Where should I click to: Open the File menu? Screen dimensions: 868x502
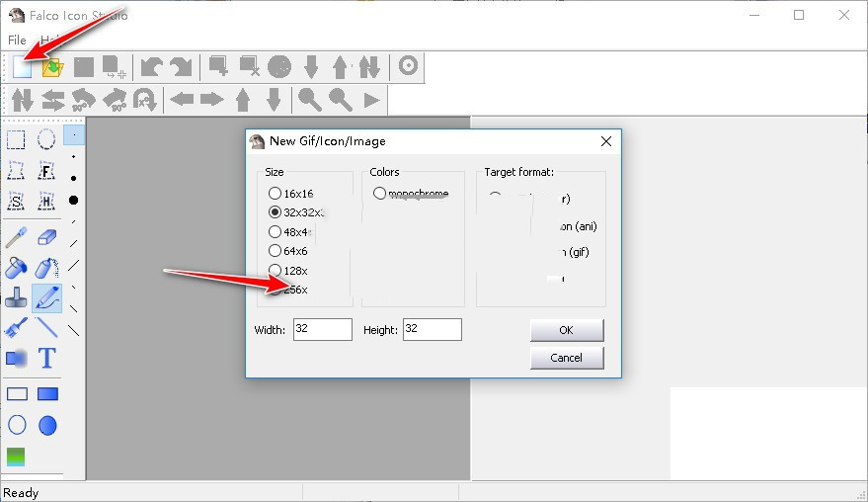tap(17, 40)
